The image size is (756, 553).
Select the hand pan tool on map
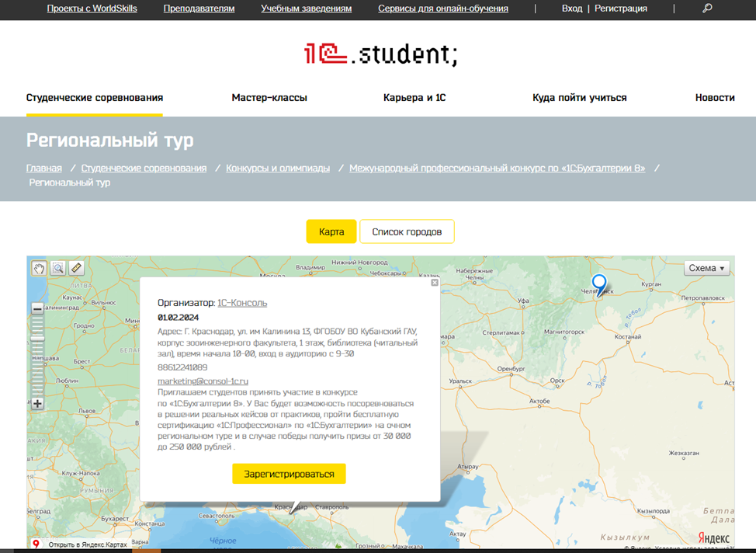(39, 268)
